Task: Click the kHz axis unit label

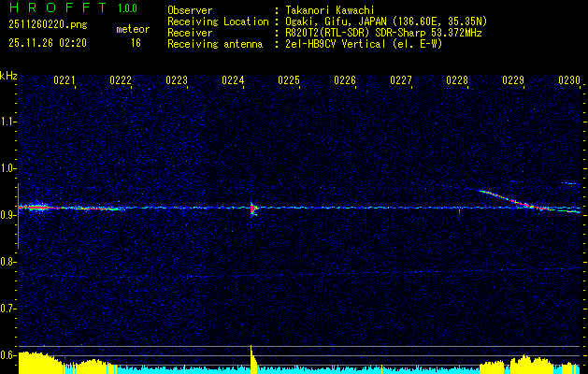Action: (x=8, y=76)
